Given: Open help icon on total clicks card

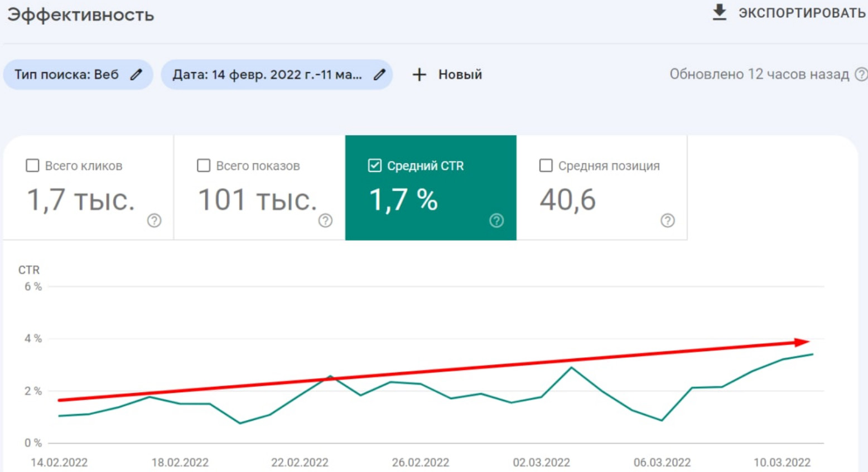Looking at the screenshot, I should click(154, 221).
